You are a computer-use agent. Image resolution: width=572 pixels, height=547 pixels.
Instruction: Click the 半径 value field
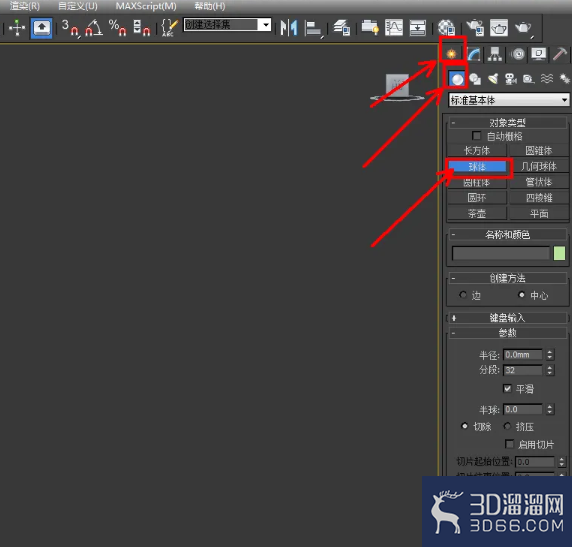[523, 354]
